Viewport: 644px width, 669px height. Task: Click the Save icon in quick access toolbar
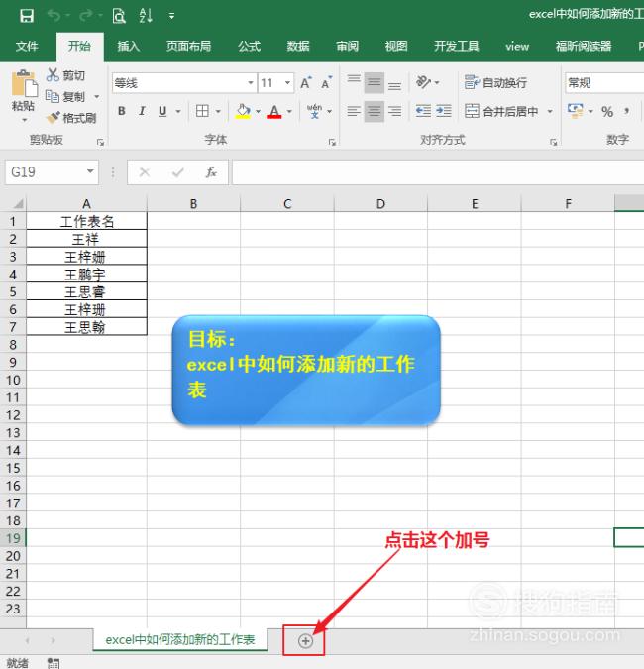coord(27,16)
